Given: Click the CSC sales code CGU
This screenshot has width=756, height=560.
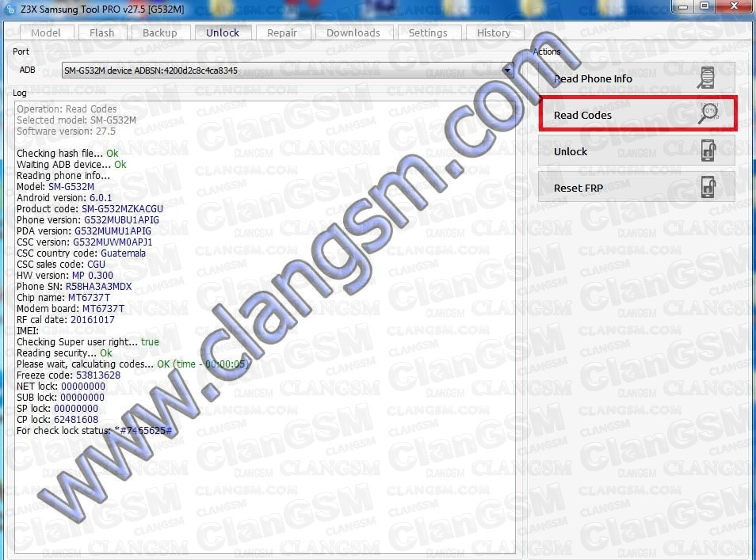Looking at the screenshot, I should (x=96, y=264).
